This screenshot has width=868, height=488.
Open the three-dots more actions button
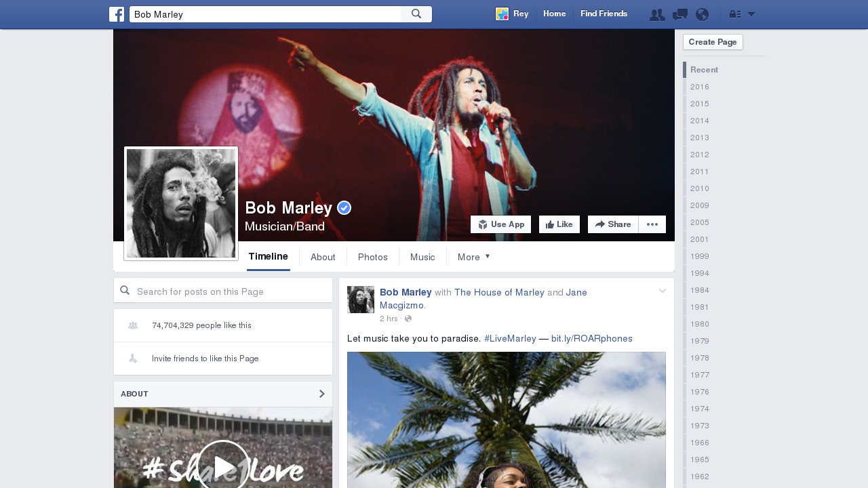pyautogui.click(x=652, y=224)
